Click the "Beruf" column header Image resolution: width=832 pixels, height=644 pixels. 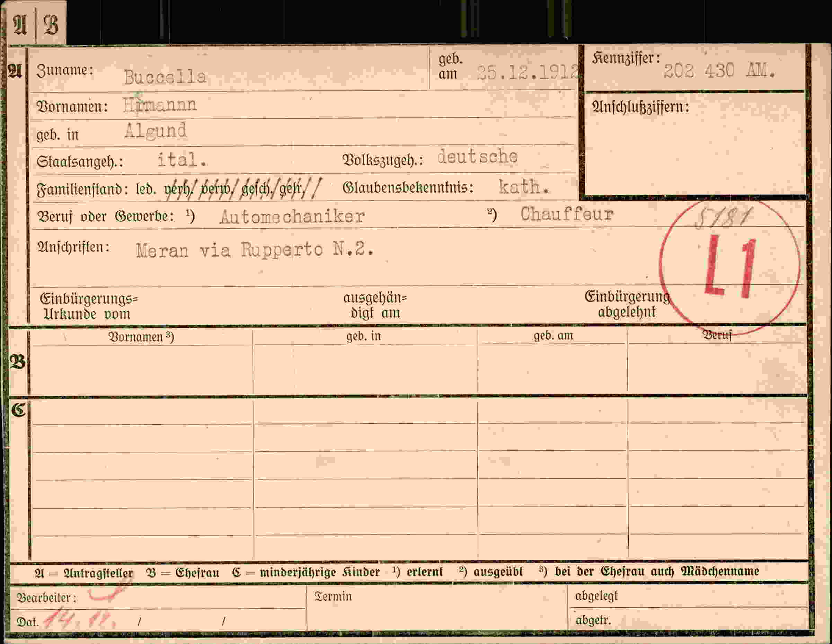(x=717, y=335)
